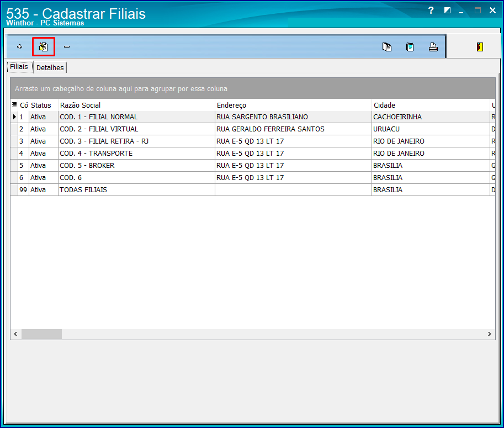Viewport: 504px width, 428px height.
Task: Click the CACHOEIRINHA city cell
Action: 431,117
